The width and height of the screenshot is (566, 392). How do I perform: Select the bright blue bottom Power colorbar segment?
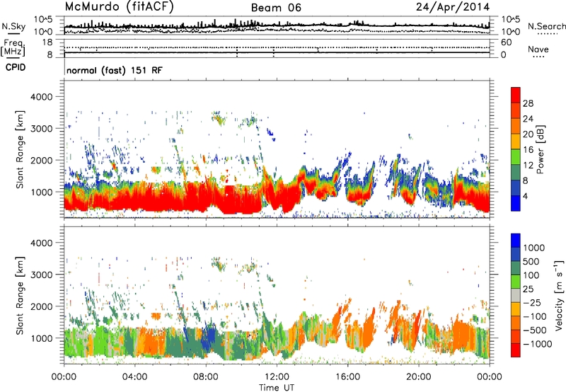click(516, 203)
